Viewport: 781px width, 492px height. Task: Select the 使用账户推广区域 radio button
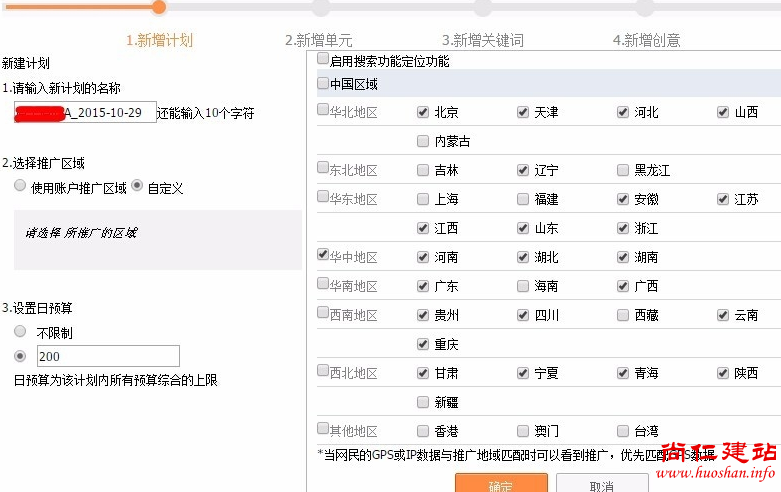(x=20, y=186)
